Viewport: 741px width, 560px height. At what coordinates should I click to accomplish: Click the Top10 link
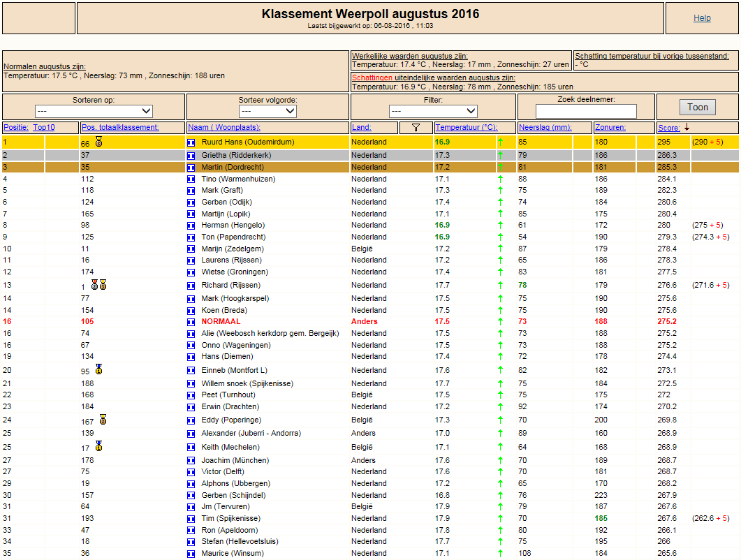44,128
